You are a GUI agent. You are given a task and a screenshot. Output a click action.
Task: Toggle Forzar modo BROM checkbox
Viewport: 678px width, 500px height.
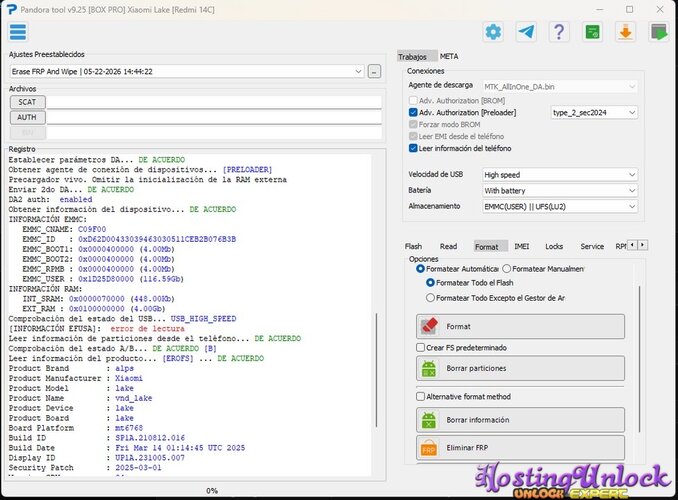point(413,125)
